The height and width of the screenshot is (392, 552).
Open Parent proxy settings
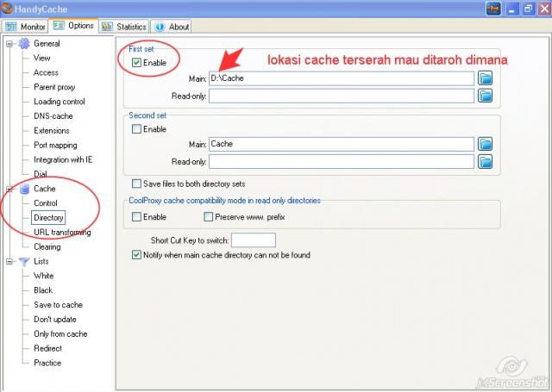(54, 87)
